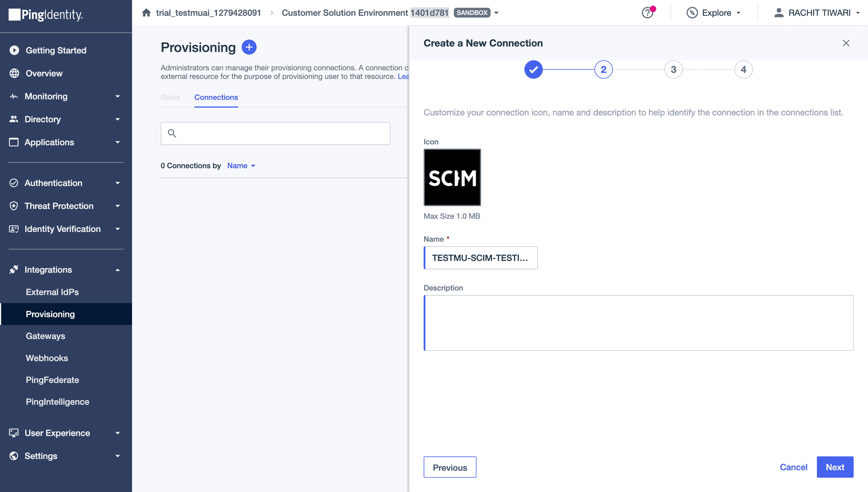Click the Threat Protection shield icon
Screen dimensions: 868x492
coord(14,206)
